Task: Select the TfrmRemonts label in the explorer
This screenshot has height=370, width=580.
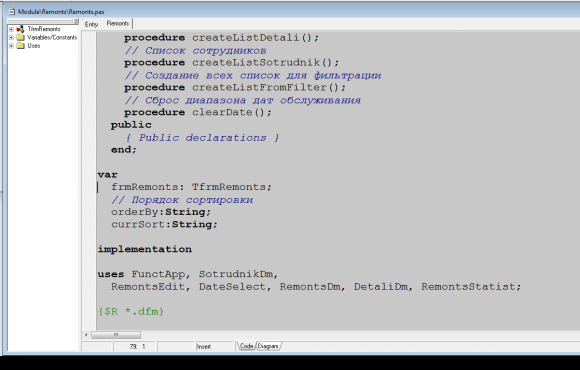Action: tap(44, 29)
